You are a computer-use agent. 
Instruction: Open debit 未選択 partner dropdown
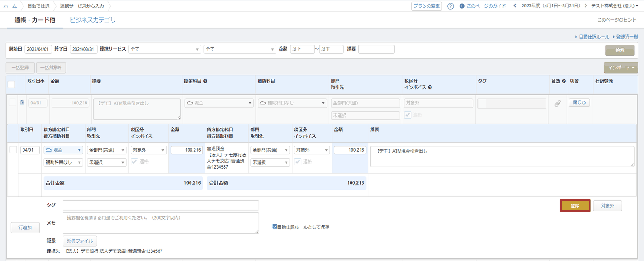click(107, 162)
